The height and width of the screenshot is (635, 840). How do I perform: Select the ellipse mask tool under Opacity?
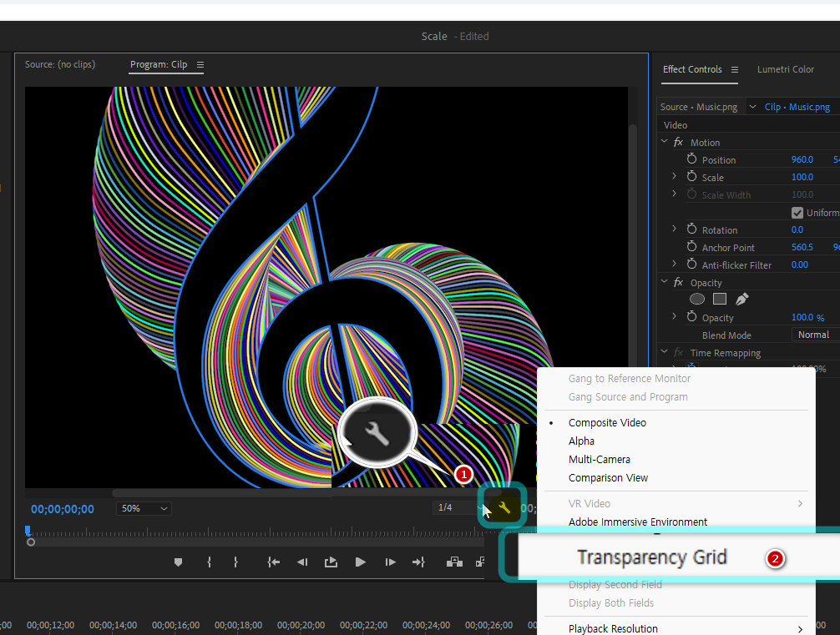[x=697, y=299]
